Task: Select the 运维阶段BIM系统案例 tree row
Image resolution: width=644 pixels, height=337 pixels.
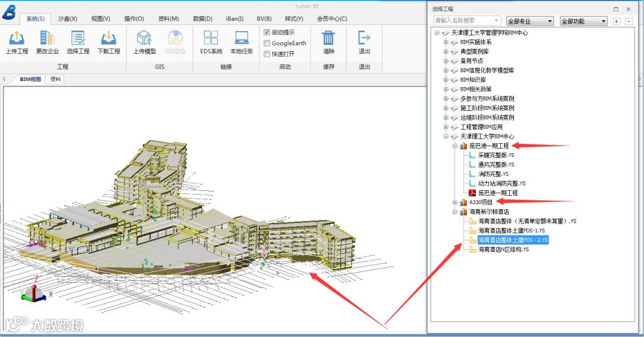Action: pos(487,118)
